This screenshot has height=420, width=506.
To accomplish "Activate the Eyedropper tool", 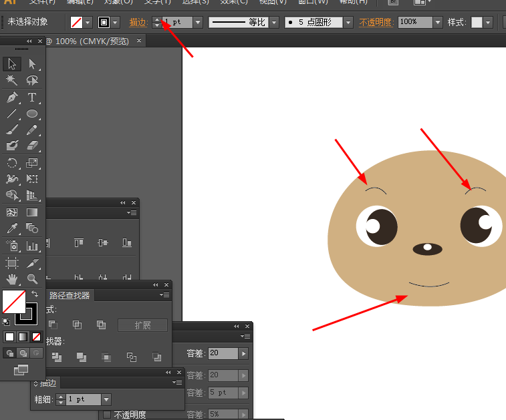I will click(12, 229).
